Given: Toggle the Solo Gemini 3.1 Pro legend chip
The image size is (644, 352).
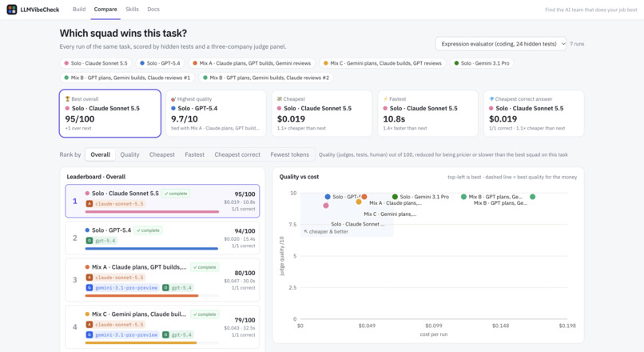Looking at the screenshot, I should tap(482, 63).
